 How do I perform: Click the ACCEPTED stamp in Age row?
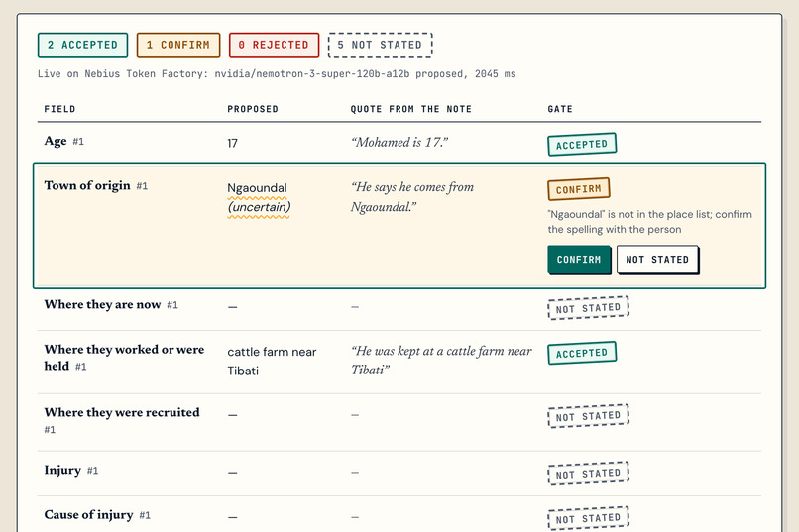582,144
